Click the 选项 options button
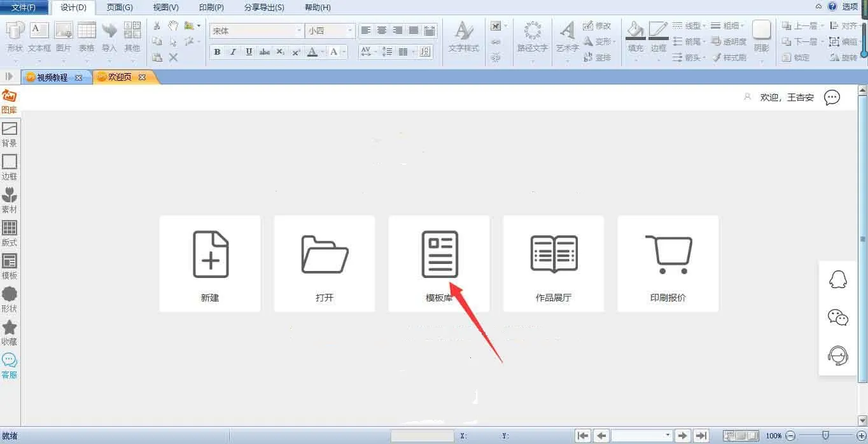Image resolution: width=868 pixels, height=444 pixels. [850, 6]
